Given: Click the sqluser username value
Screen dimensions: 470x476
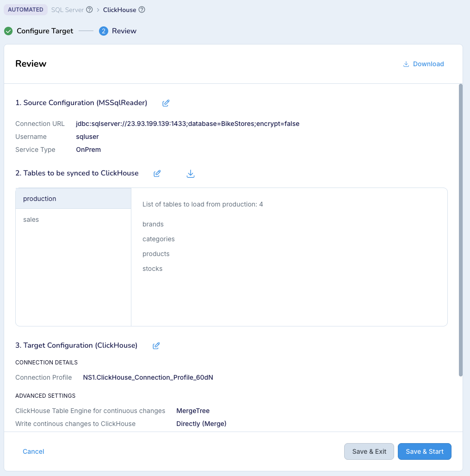Looking at the screenshot, I should point(87,137).
